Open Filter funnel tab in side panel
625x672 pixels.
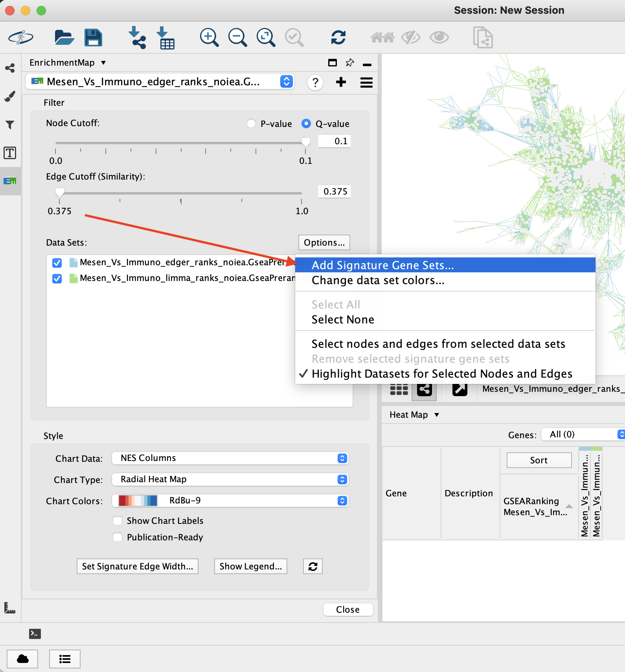[10, 125]
